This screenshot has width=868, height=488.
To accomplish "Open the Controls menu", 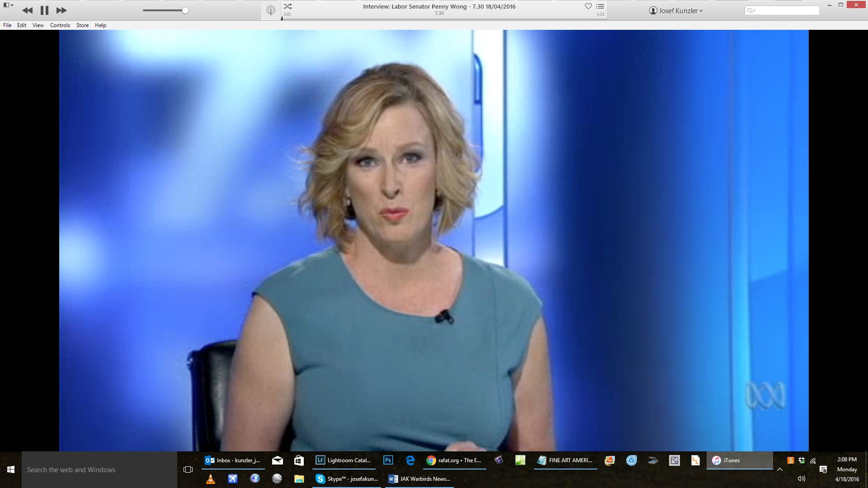I will [x=60, y=25].
